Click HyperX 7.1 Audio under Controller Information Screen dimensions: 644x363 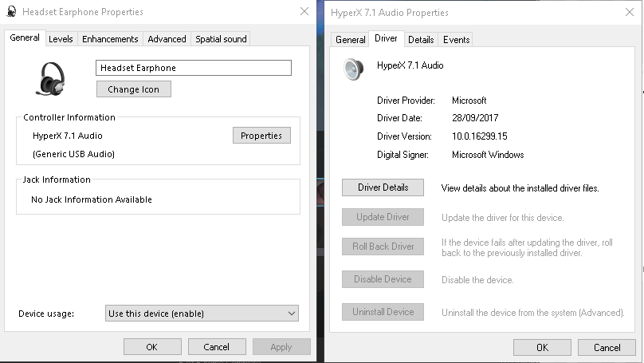68,136
